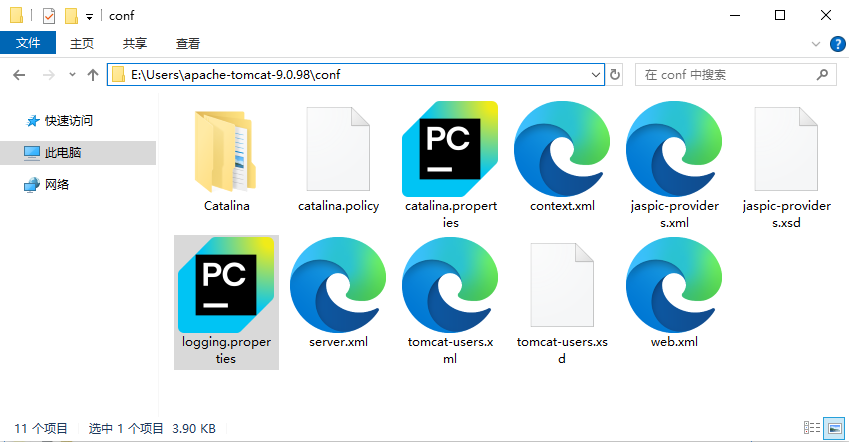Click the server.xml file name

pos(338,342)
